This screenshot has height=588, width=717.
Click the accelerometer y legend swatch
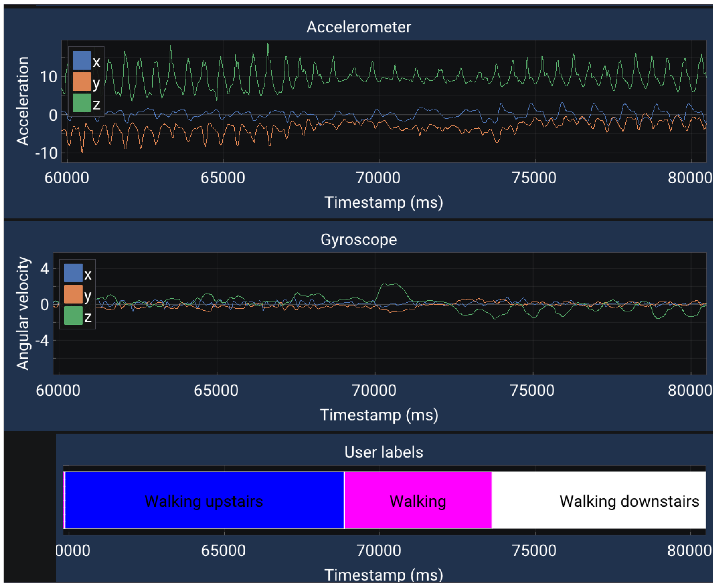pyautogui.click(x=82, y=82)
